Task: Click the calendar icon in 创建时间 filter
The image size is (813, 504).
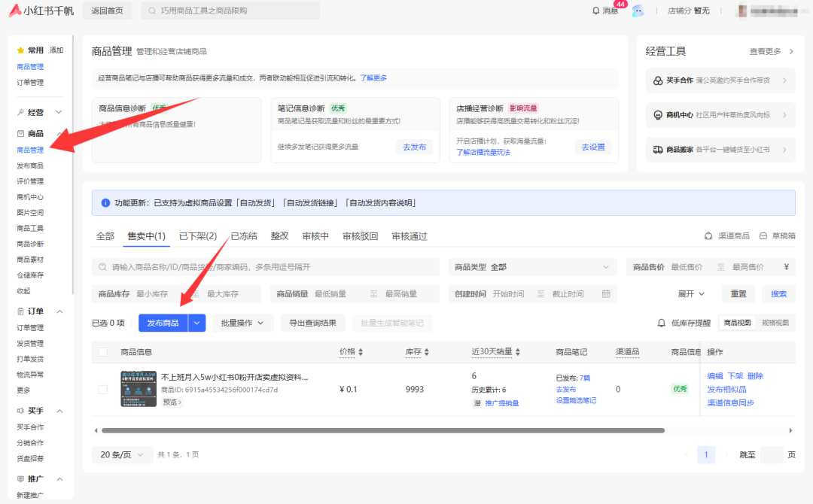Action: (606, 294)
